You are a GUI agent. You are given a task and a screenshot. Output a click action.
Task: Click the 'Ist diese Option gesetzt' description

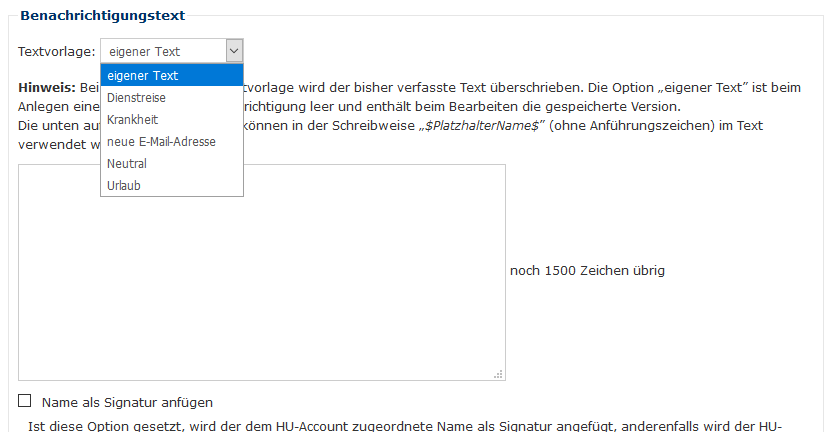click(400, 425)
